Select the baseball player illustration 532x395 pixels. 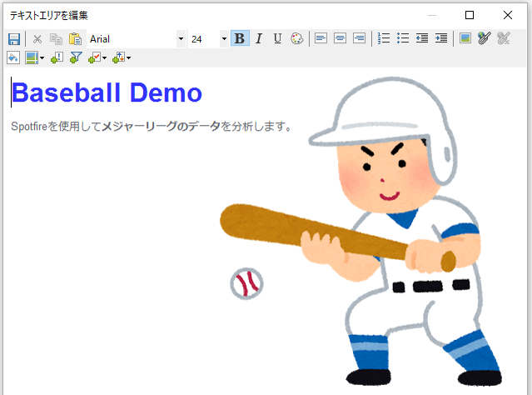pos(361,232)
